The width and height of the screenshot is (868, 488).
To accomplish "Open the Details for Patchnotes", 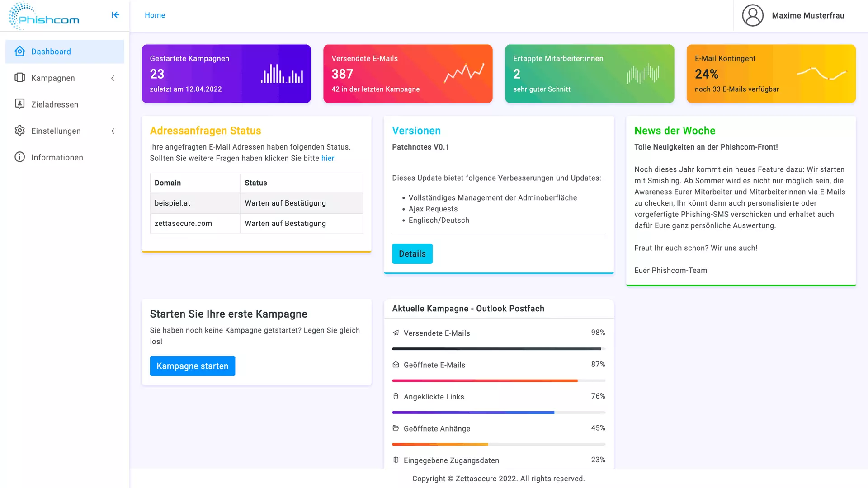I will (412, 254).
